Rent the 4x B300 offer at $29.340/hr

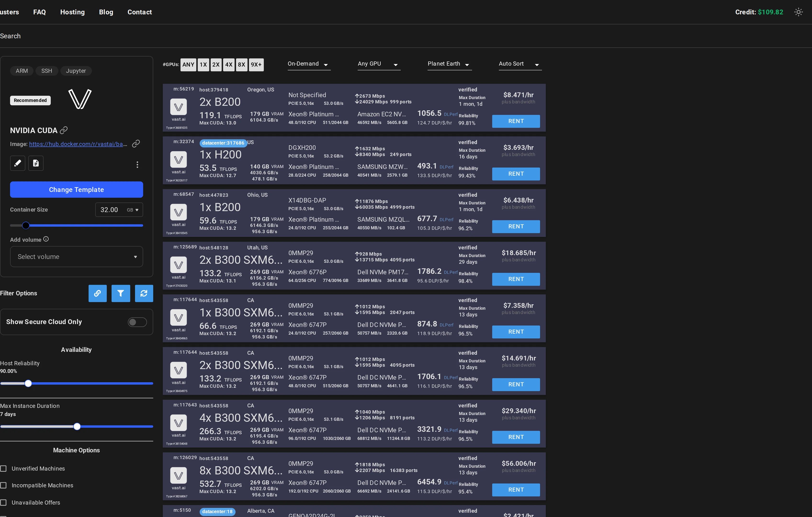tap(516, 437)
